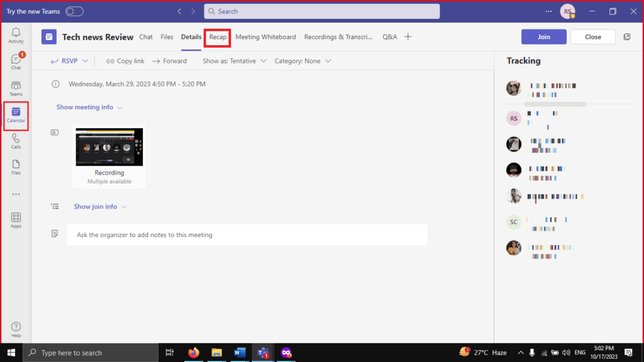Viewport: 644px width, 362px height.
Task: Open Task View on taskbar
Action: pos(169,353)
